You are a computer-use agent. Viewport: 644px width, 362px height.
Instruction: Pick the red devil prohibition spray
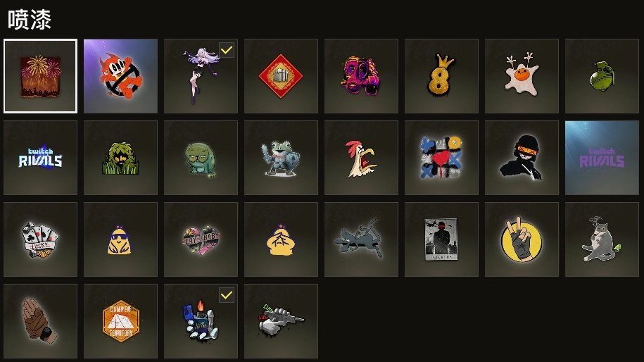coord(120,76)
